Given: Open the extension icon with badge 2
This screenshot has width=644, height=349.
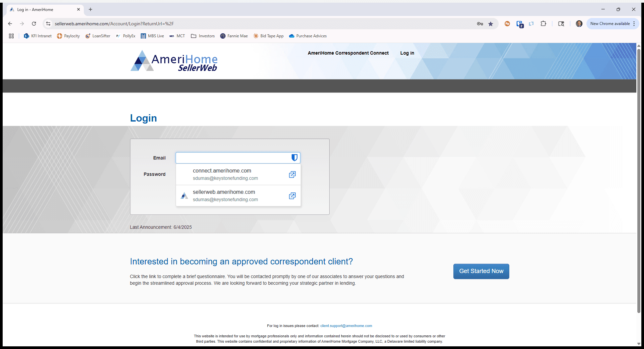Looking at the screenshot, I should [520, 24].
